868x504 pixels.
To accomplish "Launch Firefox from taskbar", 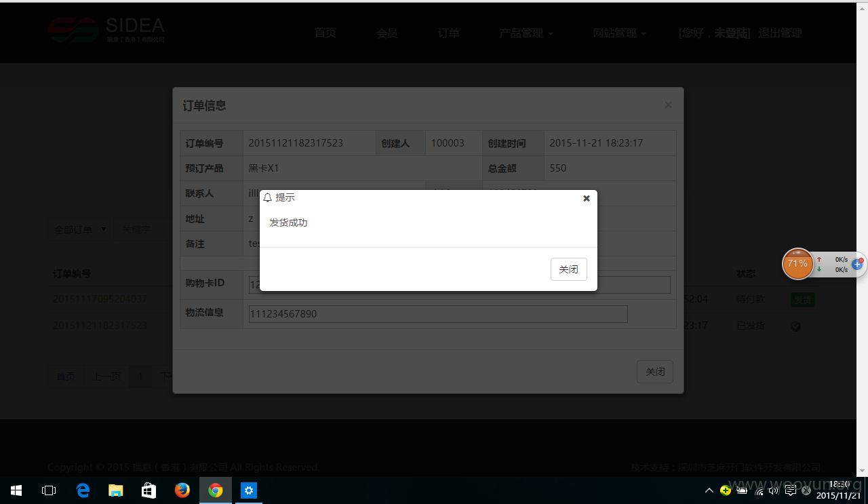I will pyautogui.click(x=182, y=490).
